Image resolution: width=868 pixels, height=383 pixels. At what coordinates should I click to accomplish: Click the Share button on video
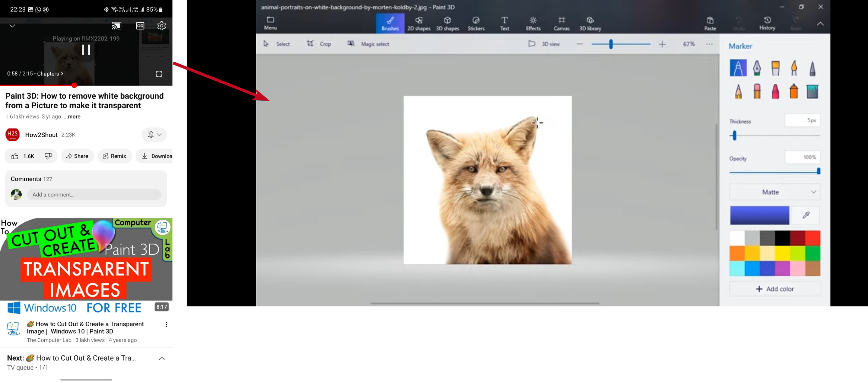(77, 156)
